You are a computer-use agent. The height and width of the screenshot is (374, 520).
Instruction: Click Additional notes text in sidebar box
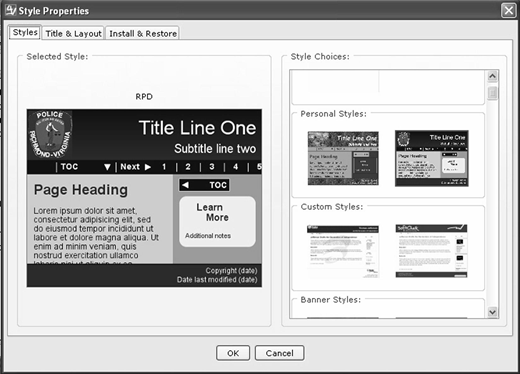tap(208, 236)
